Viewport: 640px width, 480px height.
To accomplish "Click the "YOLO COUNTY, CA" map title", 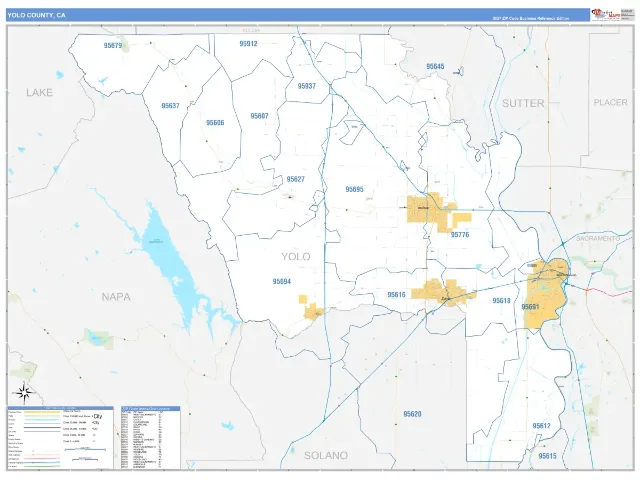I will (x=36, y=16).
